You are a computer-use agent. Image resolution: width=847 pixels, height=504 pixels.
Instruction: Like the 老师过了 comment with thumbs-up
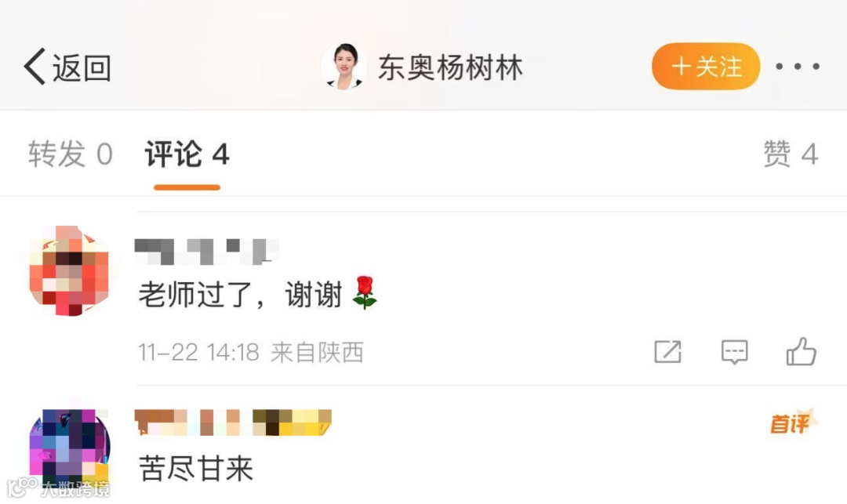(801, 351)
